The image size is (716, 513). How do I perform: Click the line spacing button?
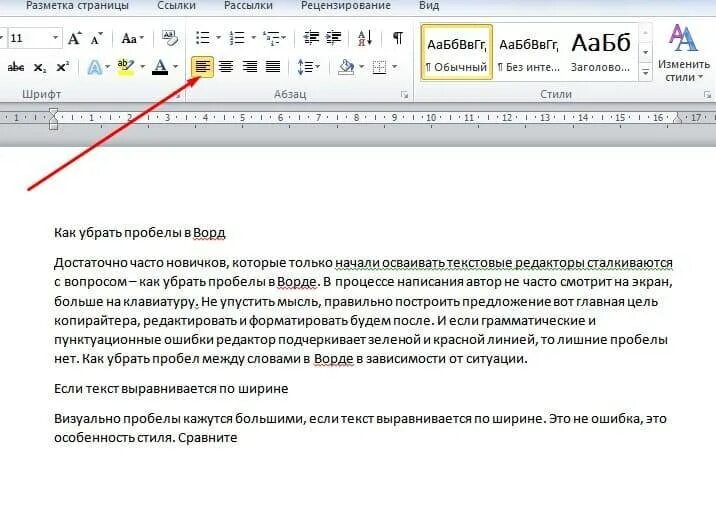[x=305, y=67]
